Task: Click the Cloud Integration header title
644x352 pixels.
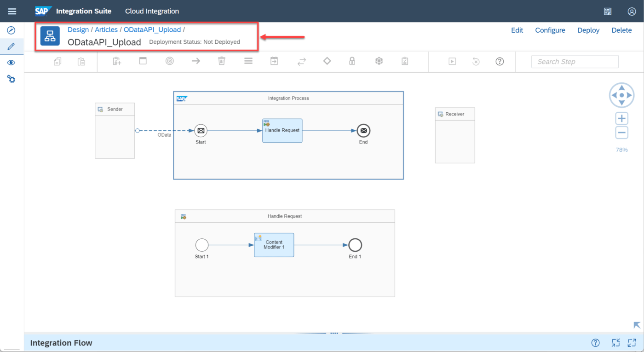Action: [152, 11]
